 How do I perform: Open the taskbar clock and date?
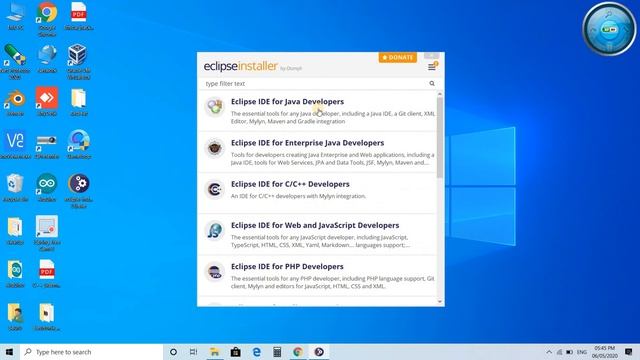pos(604,352)
